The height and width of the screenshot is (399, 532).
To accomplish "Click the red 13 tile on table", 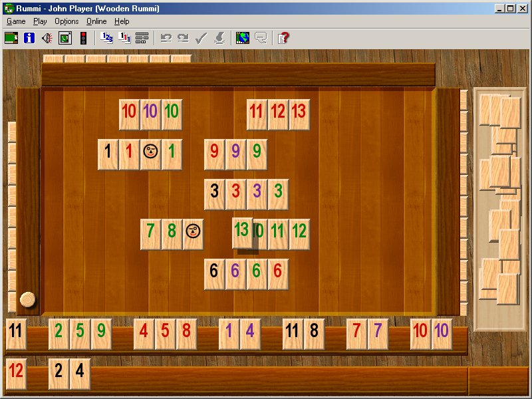I will tap(299, 114).
